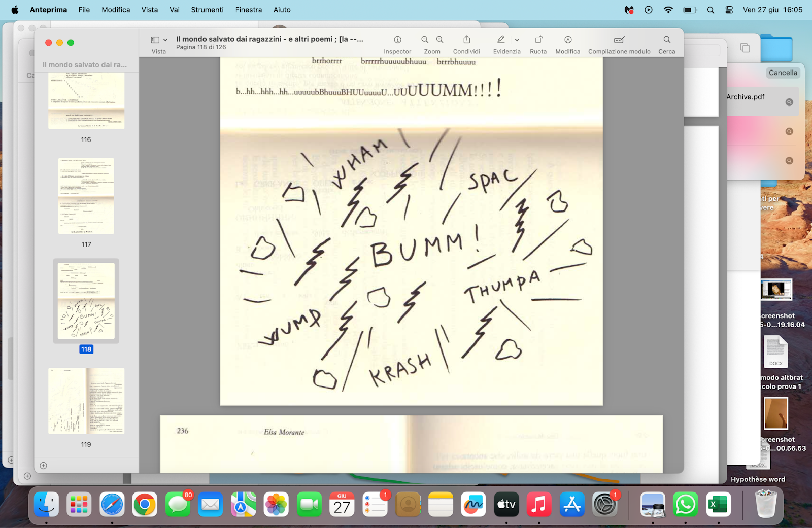Open Apple TV from the Dock

[506, 505]
